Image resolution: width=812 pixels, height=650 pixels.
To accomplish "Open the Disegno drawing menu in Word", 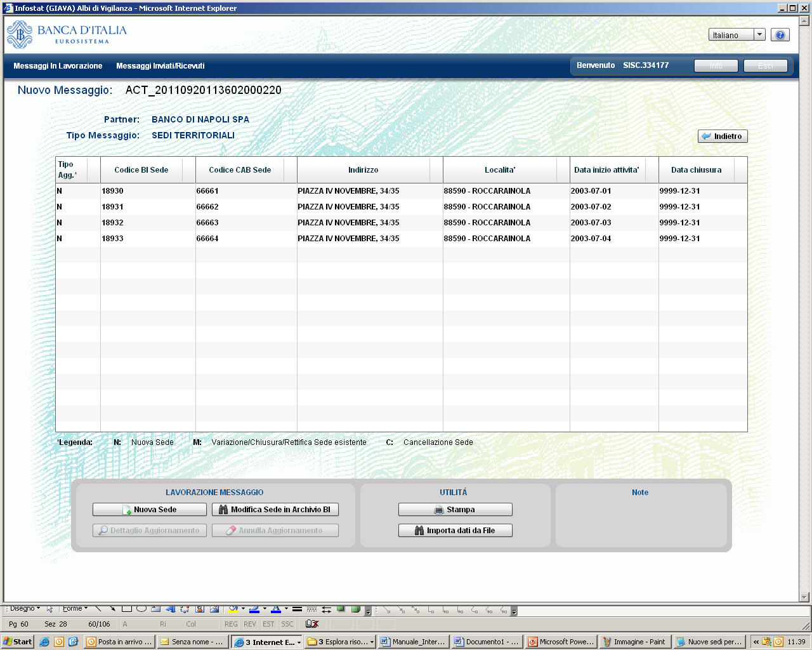I will pos(25,609).
